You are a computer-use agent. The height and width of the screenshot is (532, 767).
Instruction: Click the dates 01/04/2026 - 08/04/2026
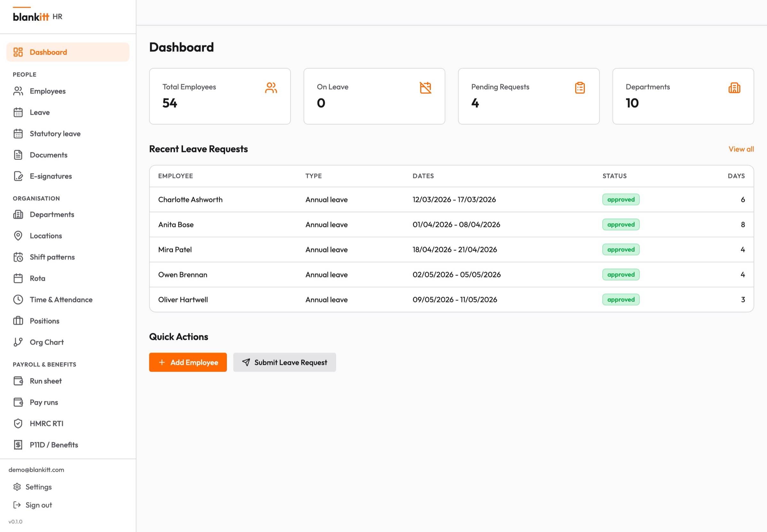pyautogui.click(x=456, y=224)
